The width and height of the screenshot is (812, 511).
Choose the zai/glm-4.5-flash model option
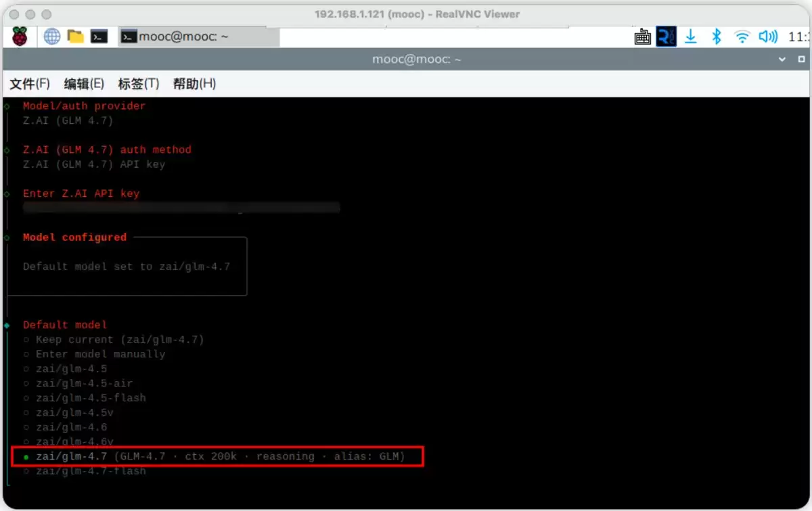click(85, 398)
